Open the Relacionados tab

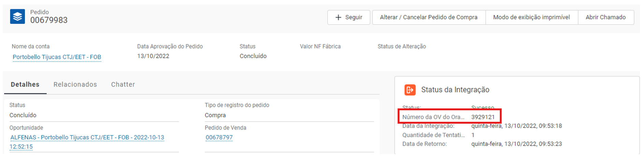(75, 84)
